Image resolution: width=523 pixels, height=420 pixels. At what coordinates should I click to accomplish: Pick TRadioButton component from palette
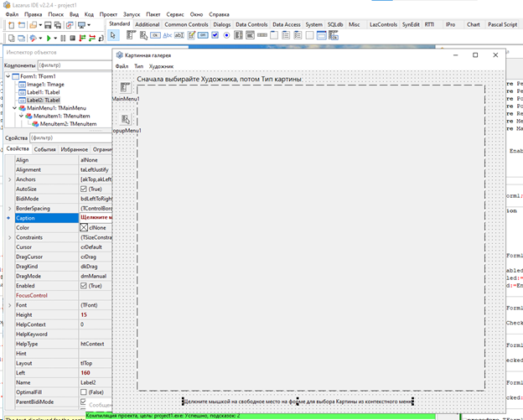tap(227, 35)
